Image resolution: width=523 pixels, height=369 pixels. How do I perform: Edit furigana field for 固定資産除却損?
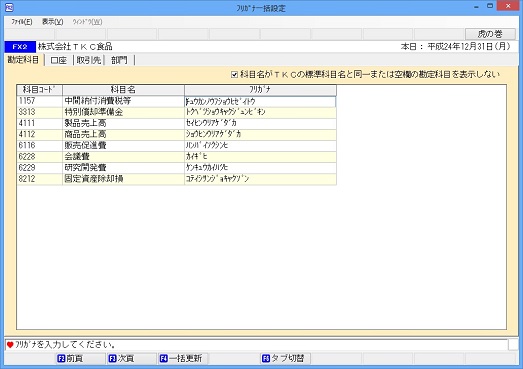coord(260,179)
